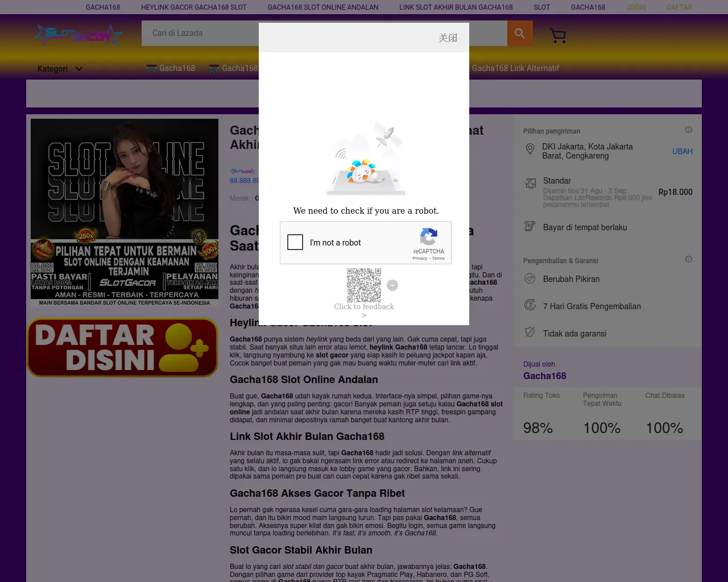Click the DAFTAR DISINI register button
Screen dimensions: 728x582
[x=122, y=347]
